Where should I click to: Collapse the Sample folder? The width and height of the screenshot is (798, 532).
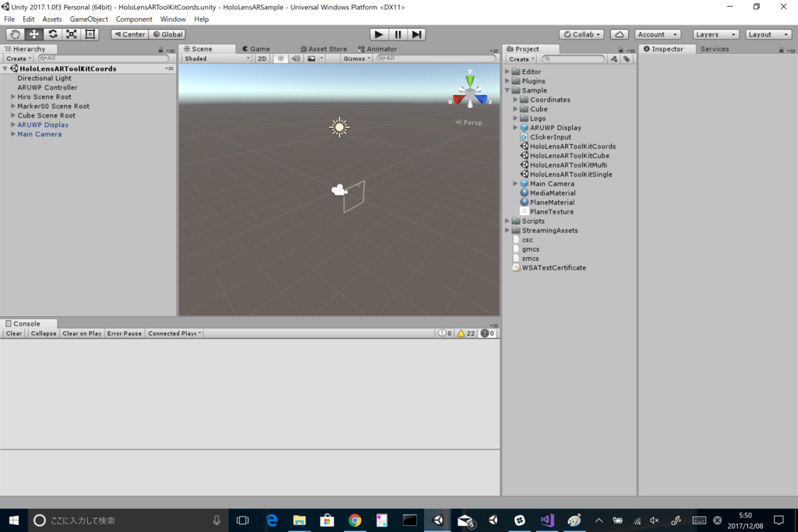tap(507, 90)
